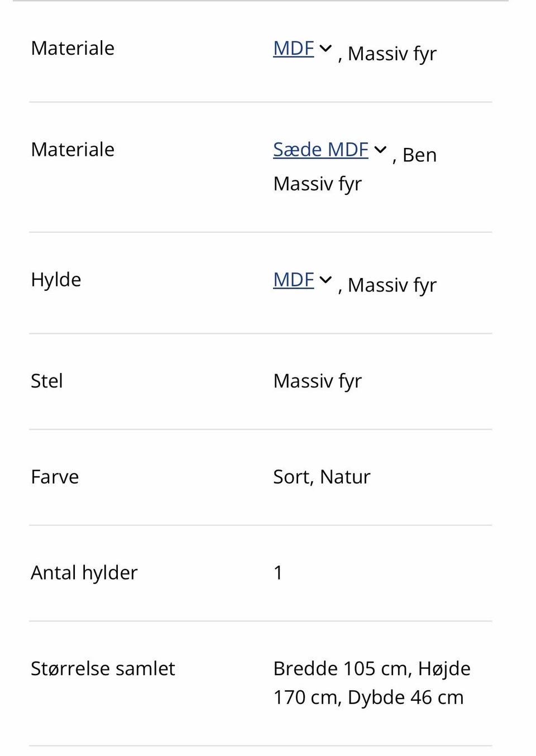This screenshot has height=756, width=536.
Task: Select the second Materiale label above Hylde
Action: (x=73, y=150)
